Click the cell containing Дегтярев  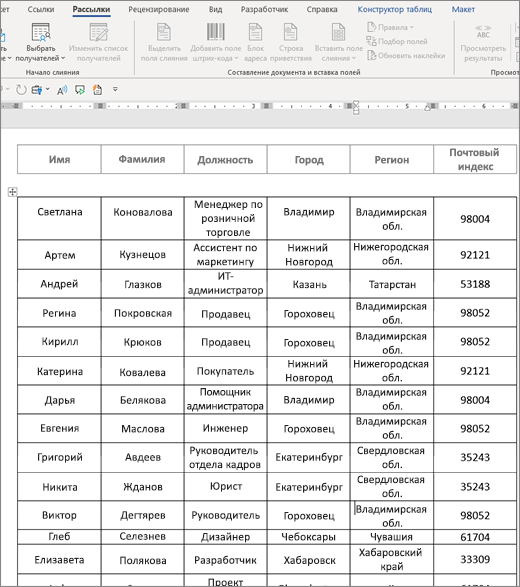coord(142,515)
